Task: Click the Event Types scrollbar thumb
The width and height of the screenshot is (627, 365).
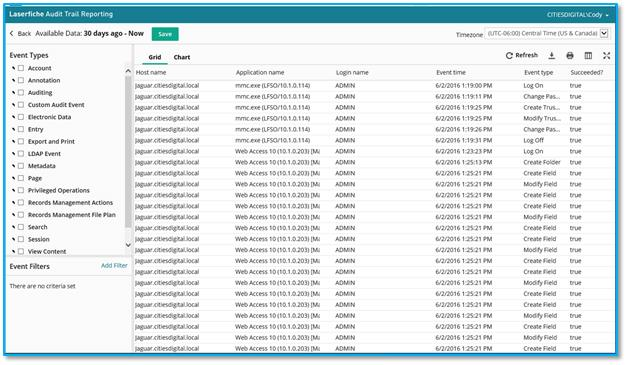Action: coord(128,152)
